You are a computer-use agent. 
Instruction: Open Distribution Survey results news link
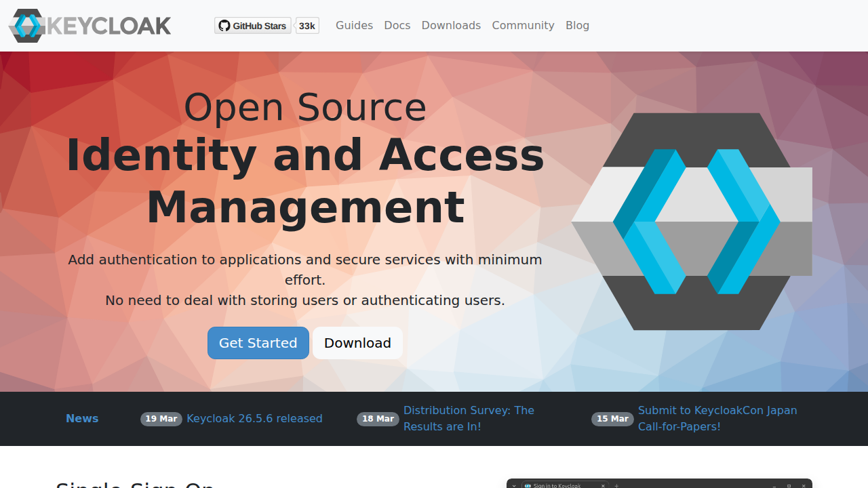click(x=469, y=419)
